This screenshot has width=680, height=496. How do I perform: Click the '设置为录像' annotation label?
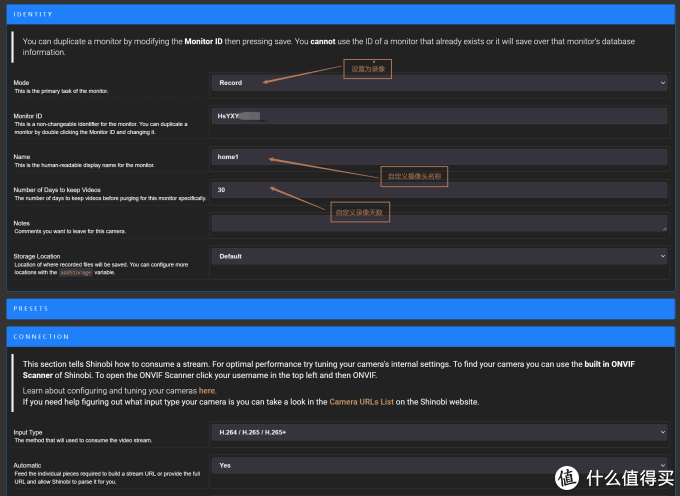pos(368,69)
